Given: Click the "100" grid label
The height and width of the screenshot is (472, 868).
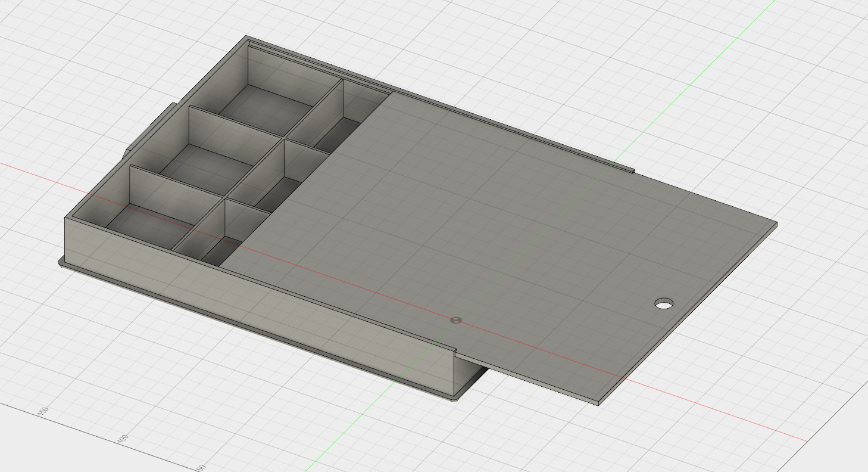Looking at the screenshot, I should (123, 439).
